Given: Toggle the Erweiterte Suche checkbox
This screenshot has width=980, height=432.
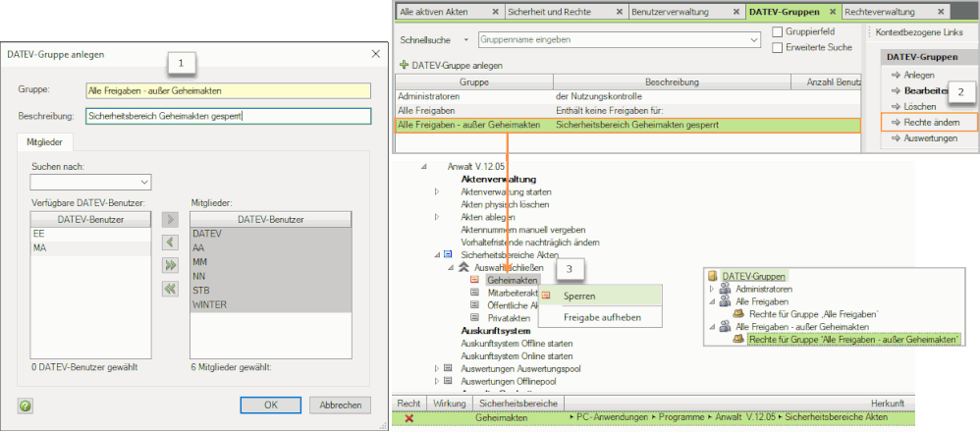Looking at the screenshot, I should 778,47.
